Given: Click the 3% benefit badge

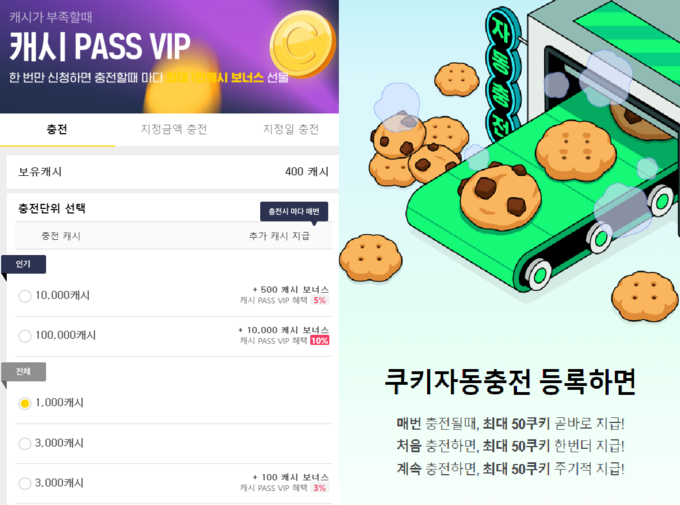Looking at the screenshot, I should (x=320, y=488).
